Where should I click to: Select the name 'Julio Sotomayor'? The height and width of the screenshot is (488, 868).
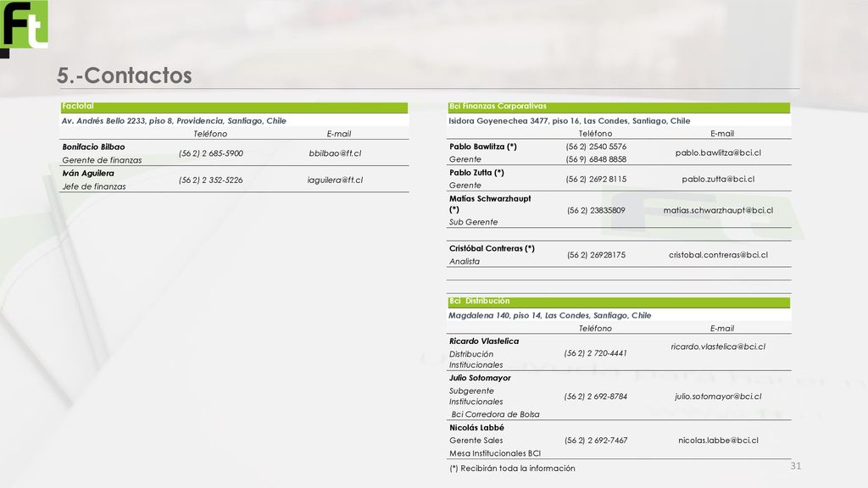pos(480,378)
